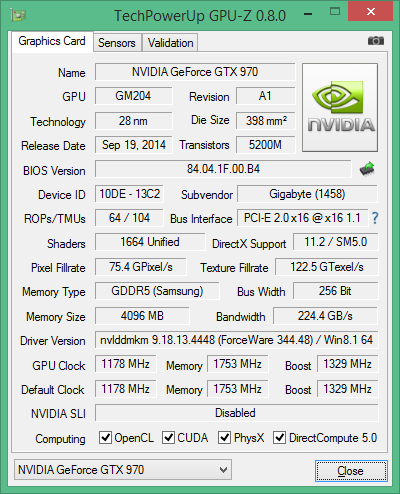Click the Name field NVIDIA GeForce GTX 970
The image size is (400, 494).
click(195, 72)
